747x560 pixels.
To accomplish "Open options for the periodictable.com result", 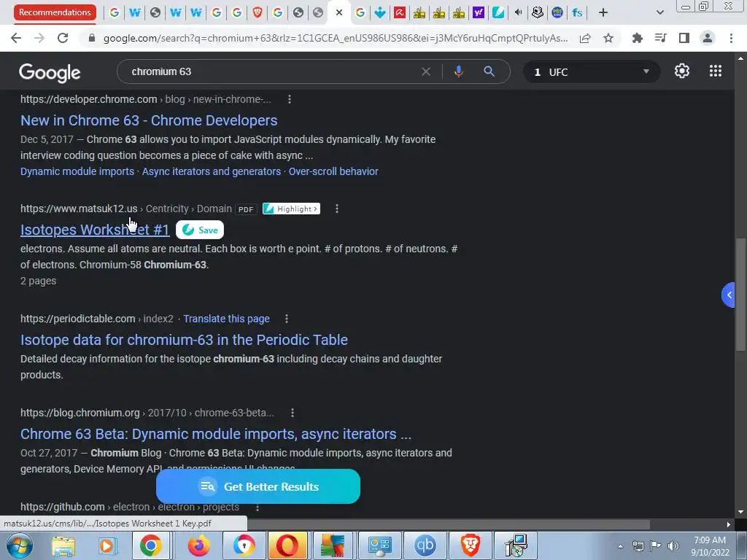I will 286,319.
